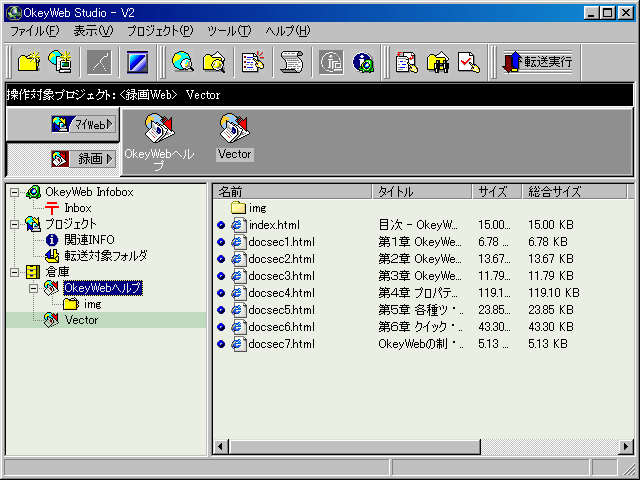Click the blue info icon with green magnifier
This screenshot has width=640, height=480.
[362, 62]
